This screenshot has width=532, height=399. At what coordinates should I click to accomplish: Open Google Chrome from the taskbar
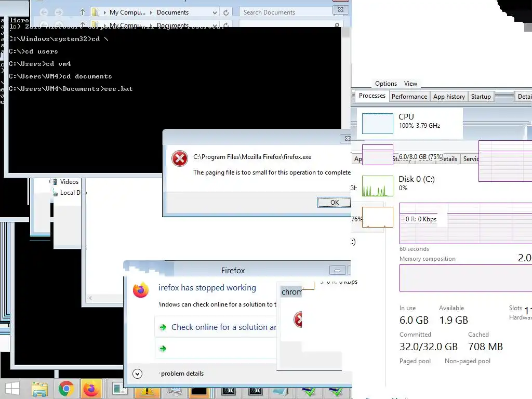pyautogui.click(x=66, y=389)
